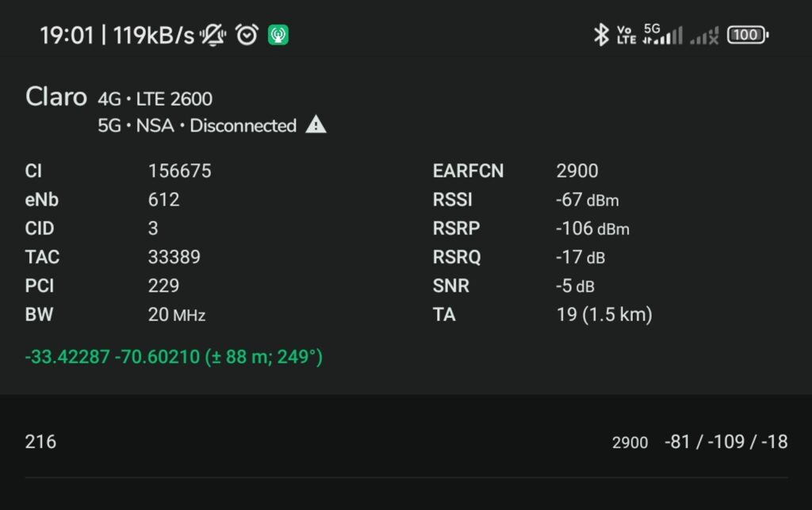Tap the 5G signal strength bars
This screenshot has width=812, height=510.
coord(663,34)
